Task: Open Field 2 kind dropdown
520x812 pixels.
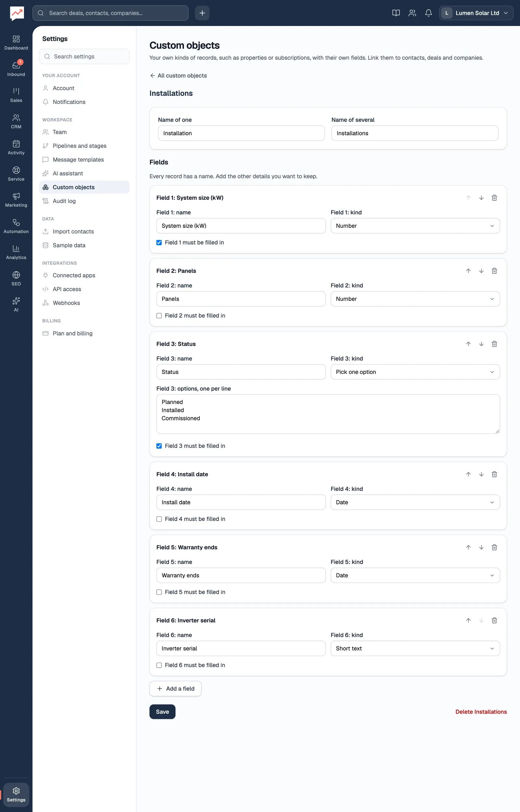Action: click(x=415, y=298)
